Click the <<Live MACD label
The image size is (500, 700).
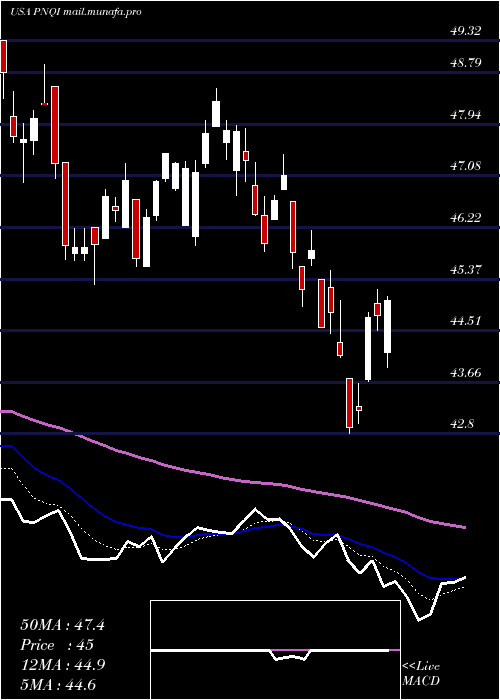click(x=421, y=674)
